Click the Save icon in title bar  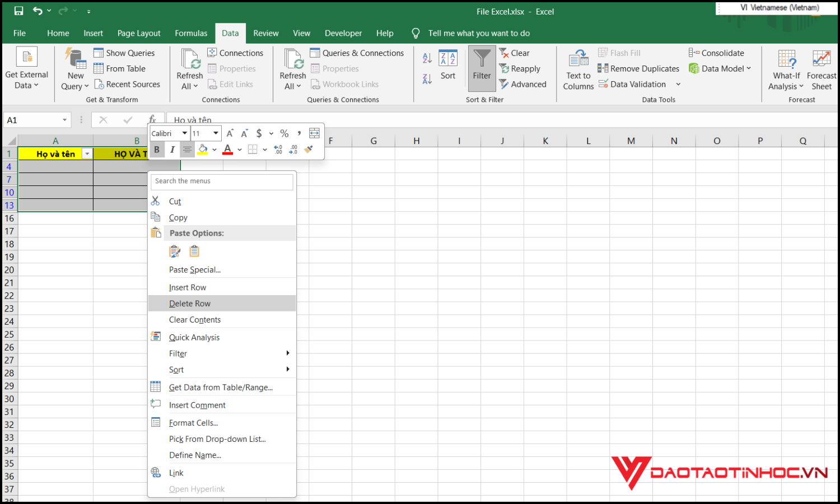point(18,11)
